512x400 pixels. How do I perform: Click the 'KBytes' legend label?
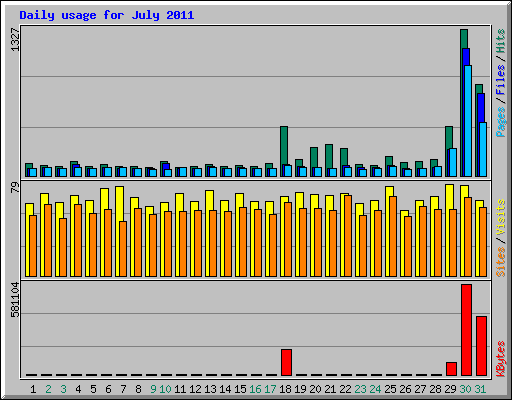coord(501,358)
